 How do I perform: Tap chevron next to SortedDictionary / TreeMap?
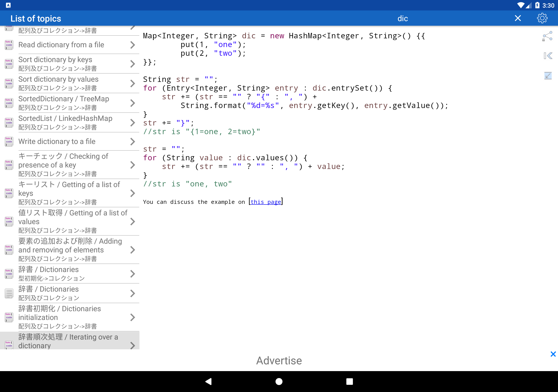point(133,103)
